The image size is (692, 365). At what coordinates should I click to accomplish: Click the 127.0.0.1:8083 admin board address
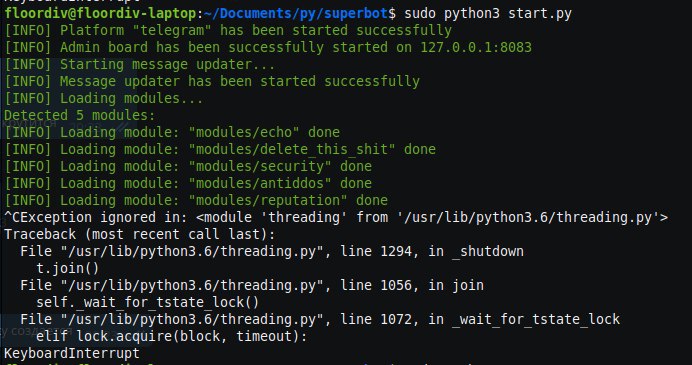click(476, 47)
